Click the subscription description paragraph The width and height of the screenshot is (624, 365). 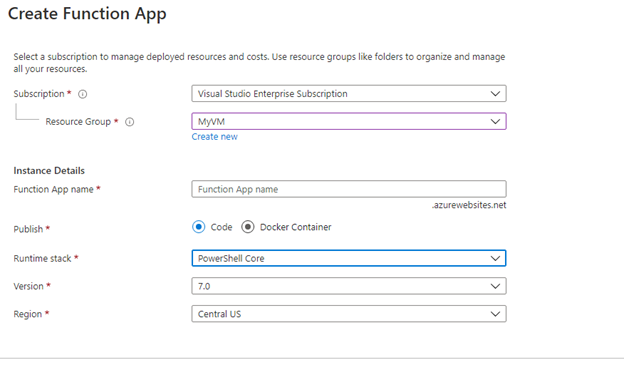point(259,63)
